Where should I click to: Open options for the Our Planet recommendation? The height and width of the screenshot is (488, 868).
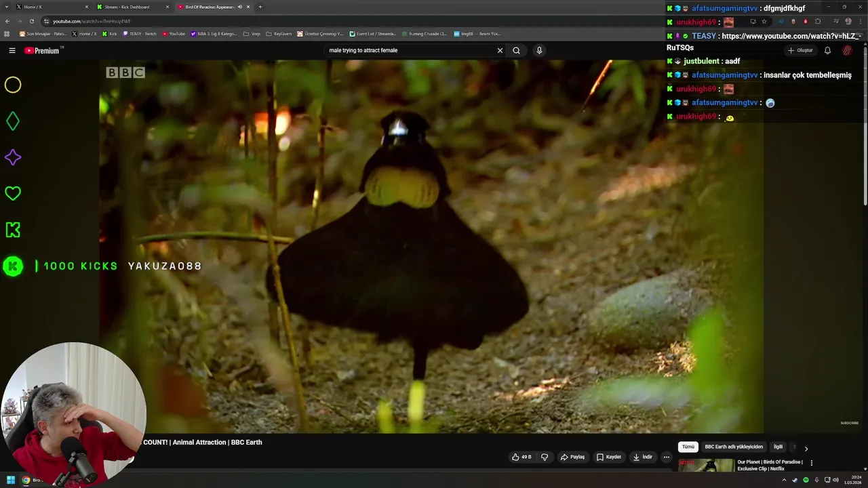click(x=811, y=463)
